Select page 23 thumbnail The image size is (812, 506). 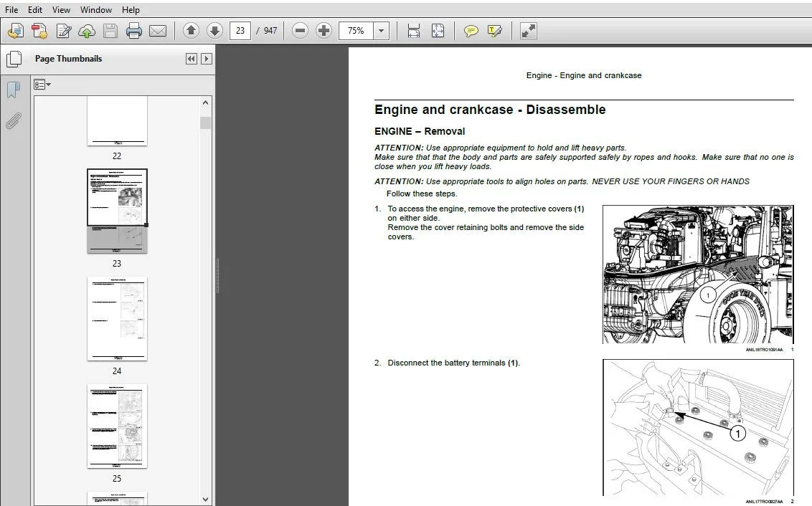coord(117,211)
